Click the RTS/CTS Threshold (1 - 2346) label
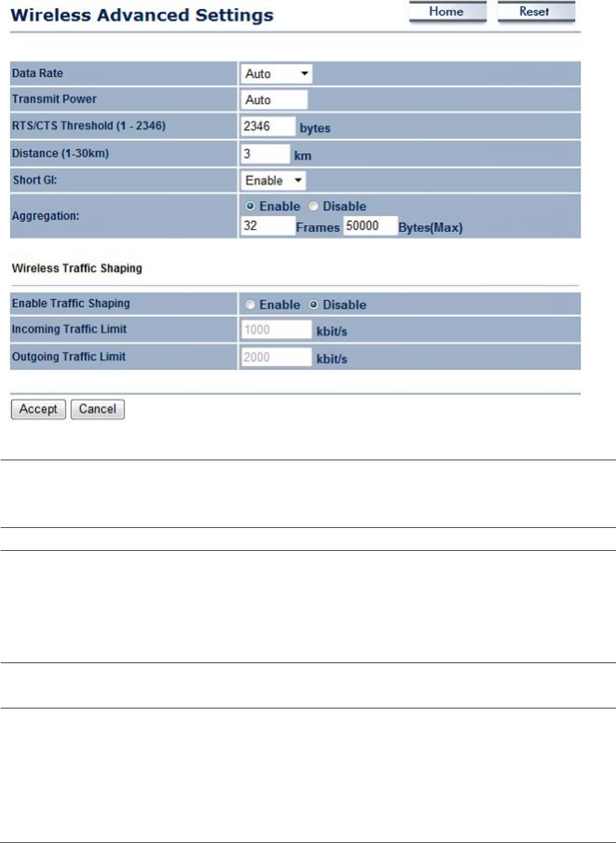The image size is (616, 843). (89, 126)
